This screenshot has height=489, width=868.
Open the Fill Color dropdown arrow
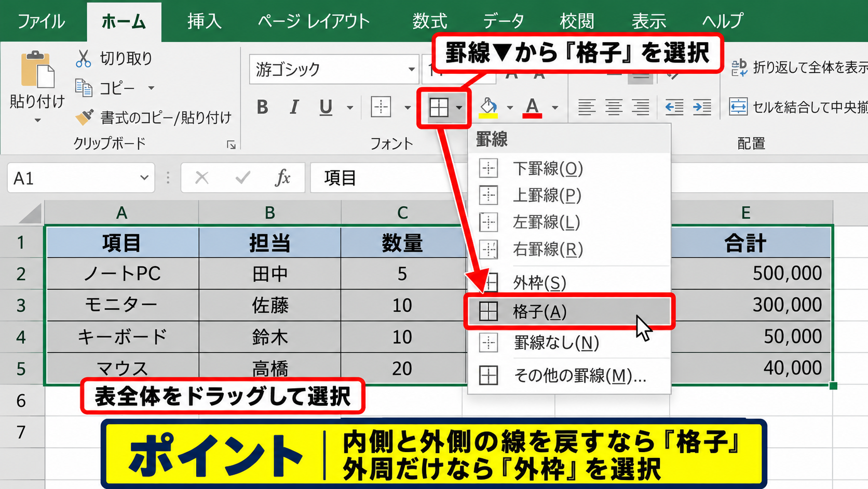(x=510, y=108)
